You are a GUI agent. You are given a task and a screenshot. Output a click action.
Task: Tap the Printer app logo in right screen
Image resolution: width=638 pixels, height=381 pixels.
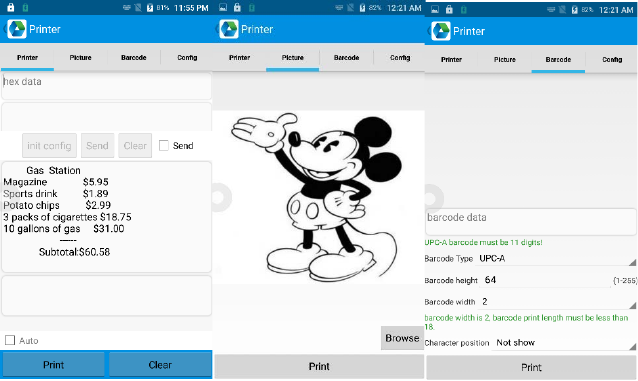(x=441, y=31)
